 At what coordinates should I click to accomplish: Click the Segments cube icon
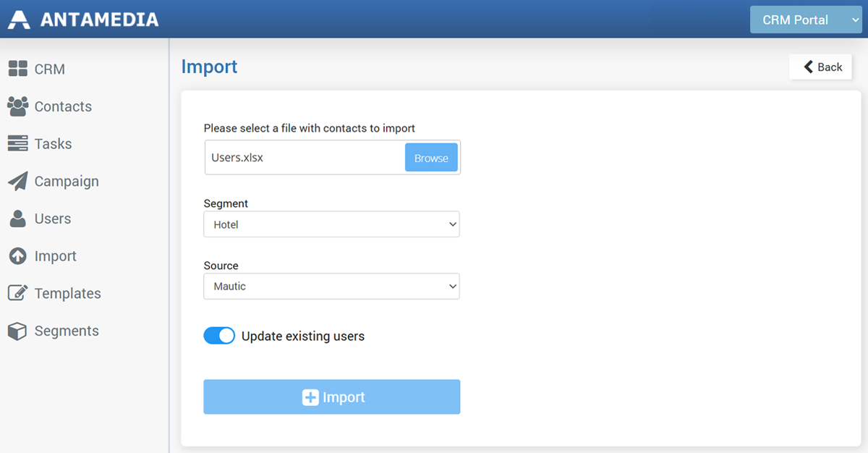[17, 331]
